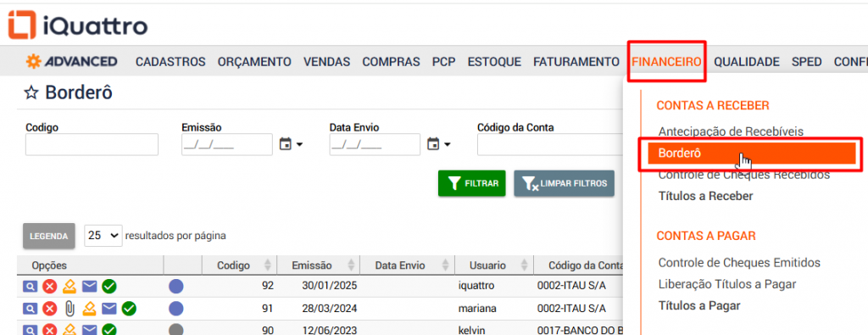Open the COMPRAS menu
868x335 pixels.
pos(391,61)
